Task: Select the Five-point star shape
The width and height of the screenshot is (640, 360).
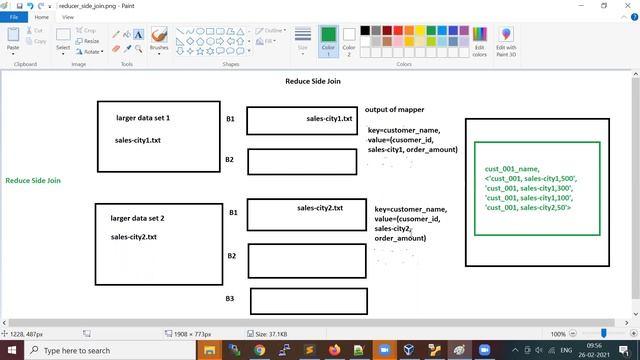Action: [200, 51]
